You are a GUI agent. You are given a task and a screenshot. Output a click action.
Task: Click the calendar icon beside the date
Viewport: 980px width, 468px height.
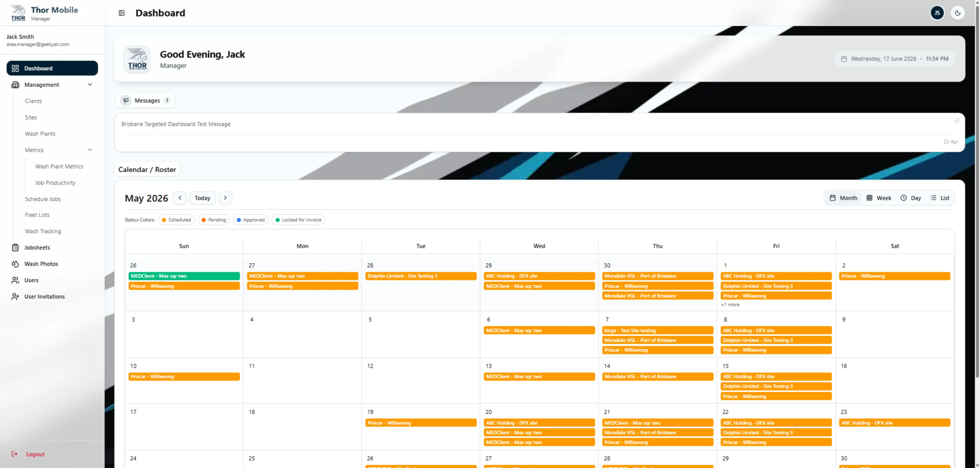tap(844, 59)
